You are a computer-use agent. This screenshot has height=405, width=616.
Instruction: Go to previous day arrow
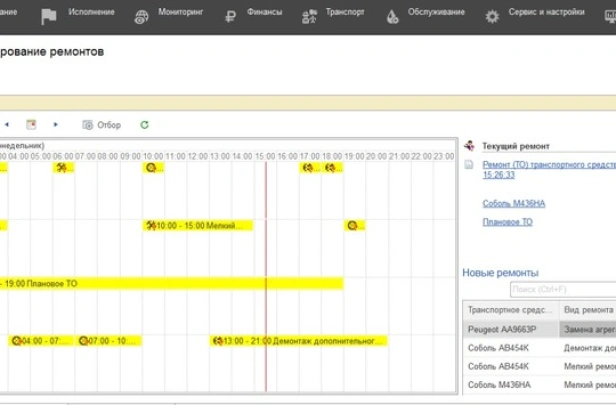pyautogui.click(x=7, y=125)
